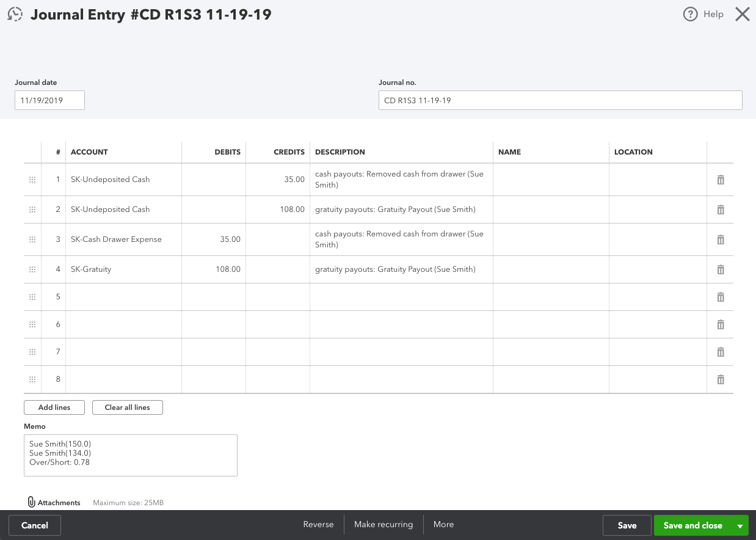
Task: Click the Attachments paperclip icon
Action: [x=31, y=502]
